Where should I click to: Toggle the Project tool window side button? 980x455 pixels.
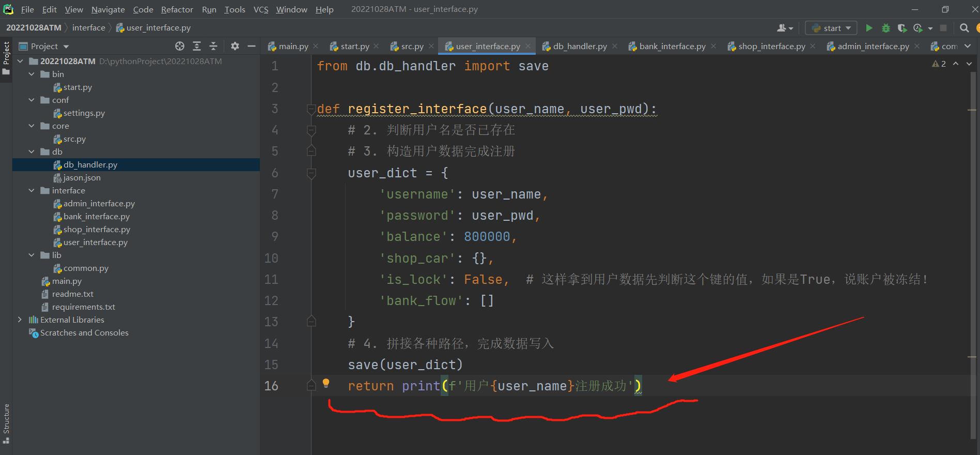pos(6,57)
